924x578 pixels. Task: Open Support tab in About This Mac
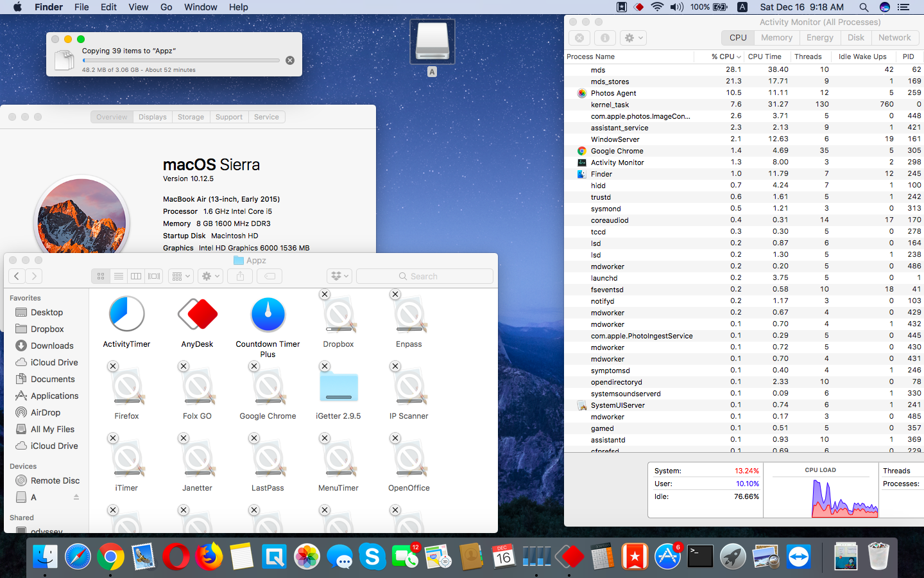229,117
